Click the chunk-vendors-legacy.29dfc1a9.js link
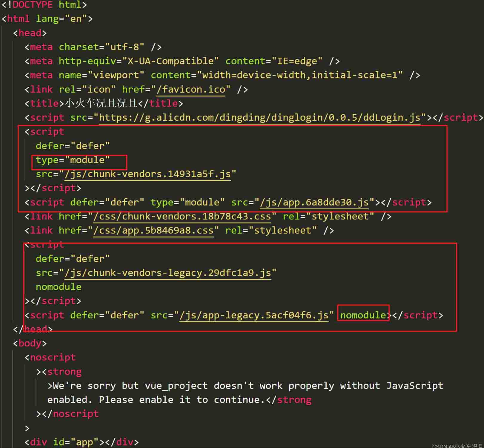484x448 pixels. tap(167, 272)
